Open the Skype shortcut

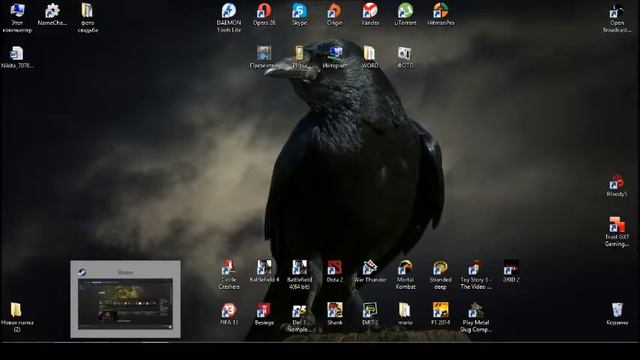[x=299, y=15]
